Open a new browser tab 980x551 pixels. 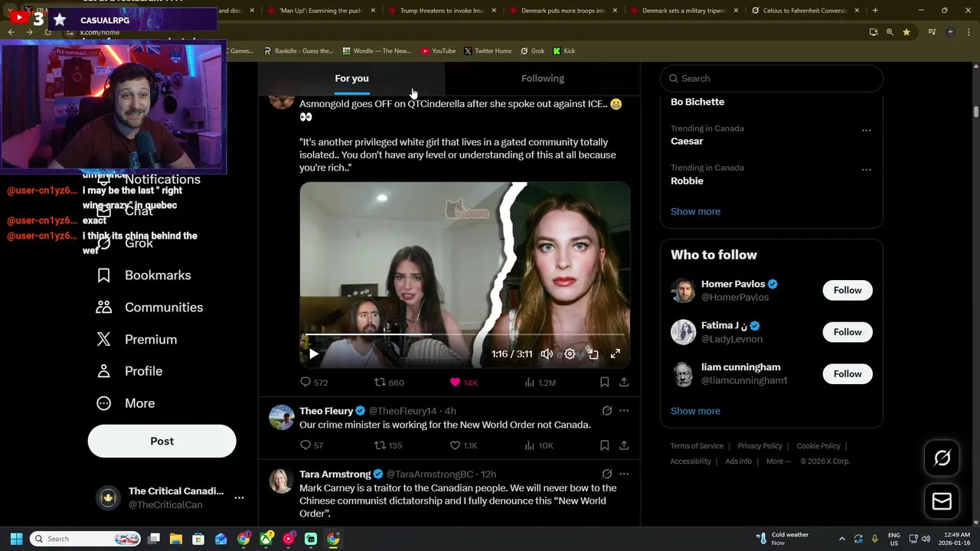pyautogui.click(x=875, y=10)
